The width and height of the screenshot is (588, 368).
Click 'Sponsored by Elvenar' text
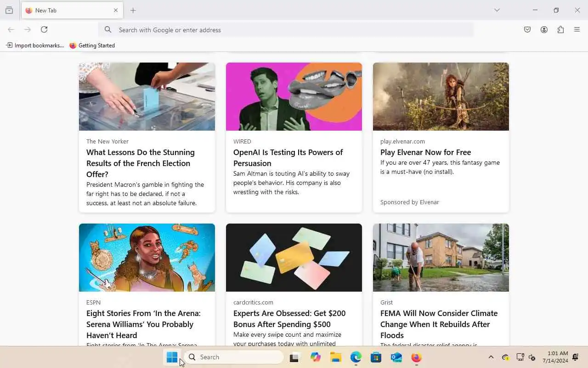[x=410, y=202]
